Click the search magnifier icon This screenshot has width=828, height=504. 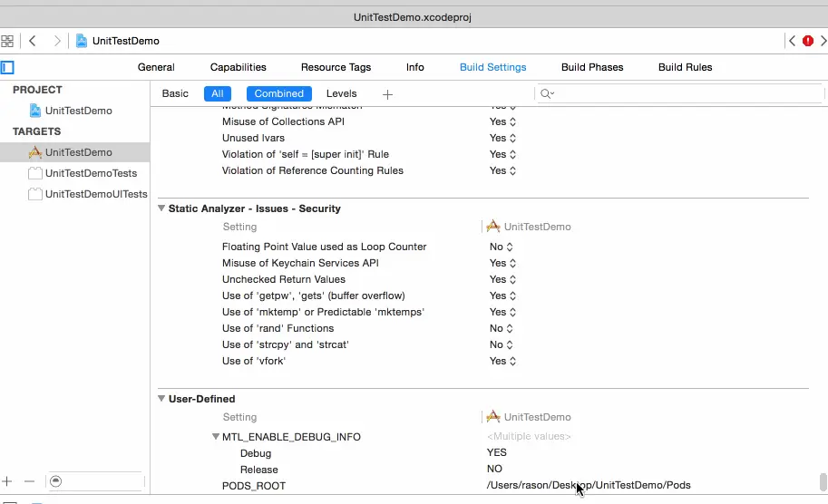point(547,94)
